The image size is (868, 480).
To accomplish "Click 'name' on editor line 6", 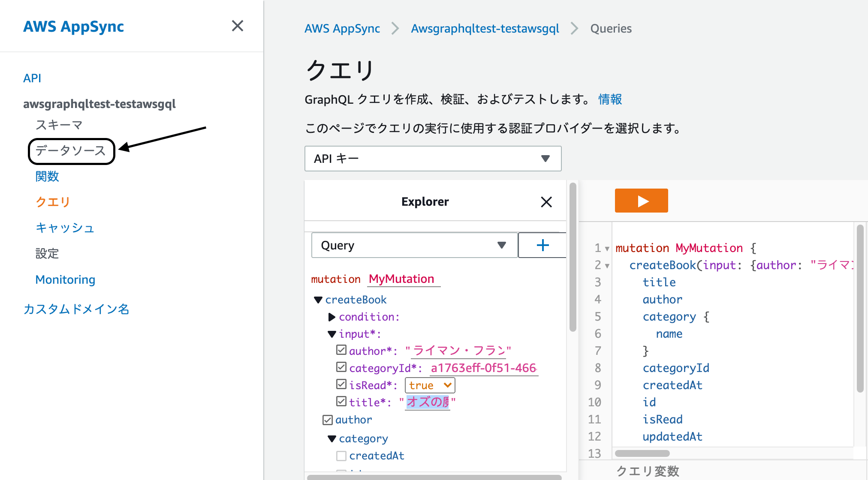I will [x=669, y=334].
